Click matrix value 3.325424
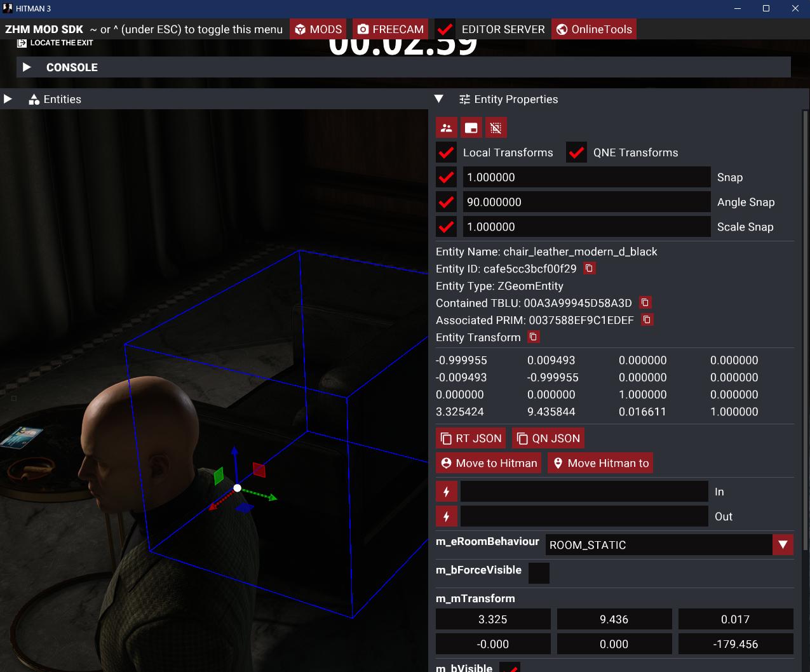The image size is (810, 672). (x=460, y=412)
